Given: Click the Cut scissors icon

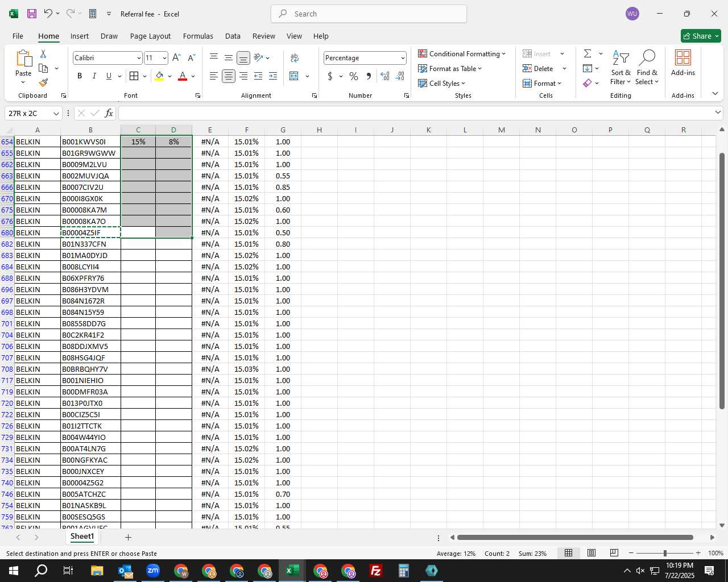Looking at the screenshot, I should (43, 53).
